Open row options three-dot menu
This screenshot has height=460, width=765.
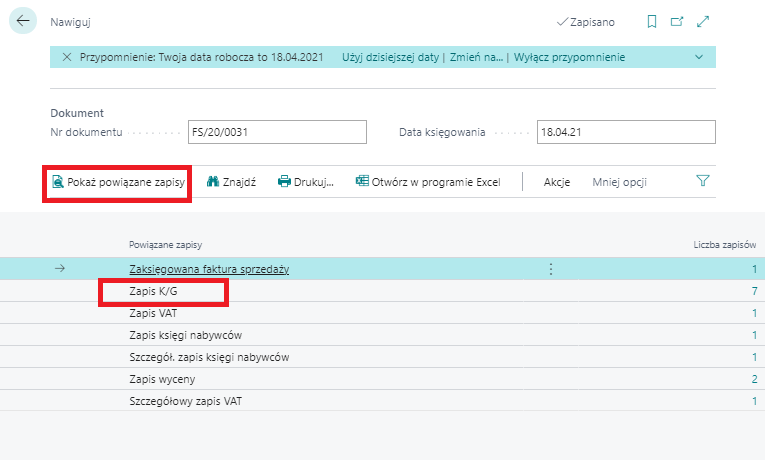[x=551, y=269]
